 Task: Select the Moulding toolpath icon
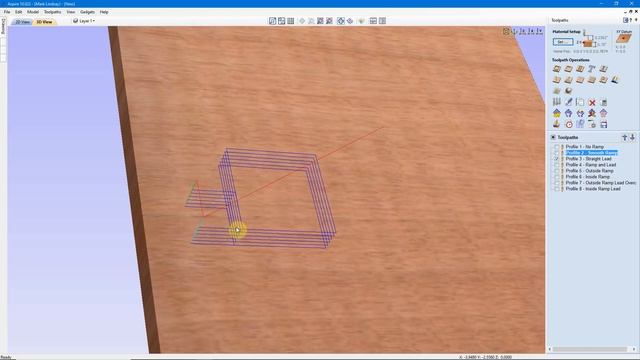604,80
